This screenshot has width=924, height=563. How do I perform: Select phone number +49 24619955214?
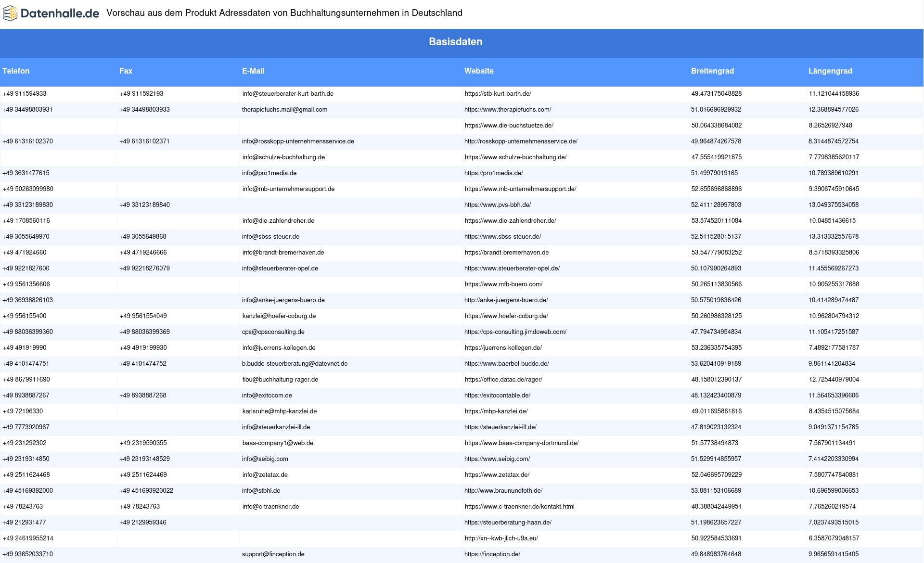pyautogui.click(x=28, y=538)
